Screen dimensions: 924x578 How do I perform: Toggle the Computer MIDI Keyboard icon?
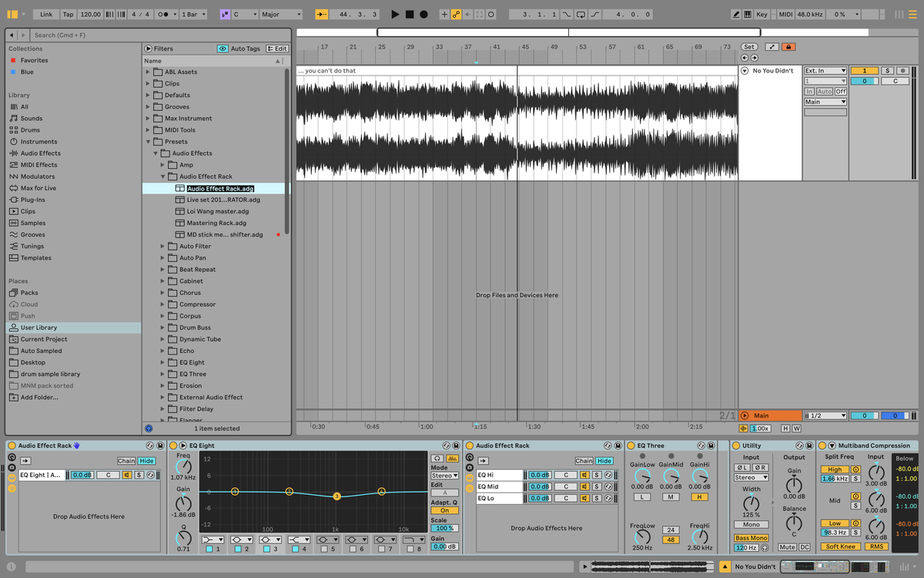[x=748, y=13]
